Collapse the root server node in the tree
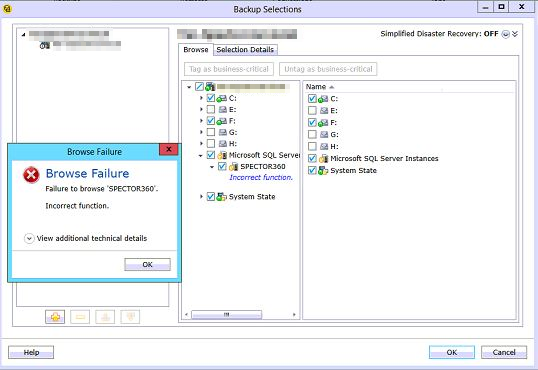538x370 pixels. point(189,87)
